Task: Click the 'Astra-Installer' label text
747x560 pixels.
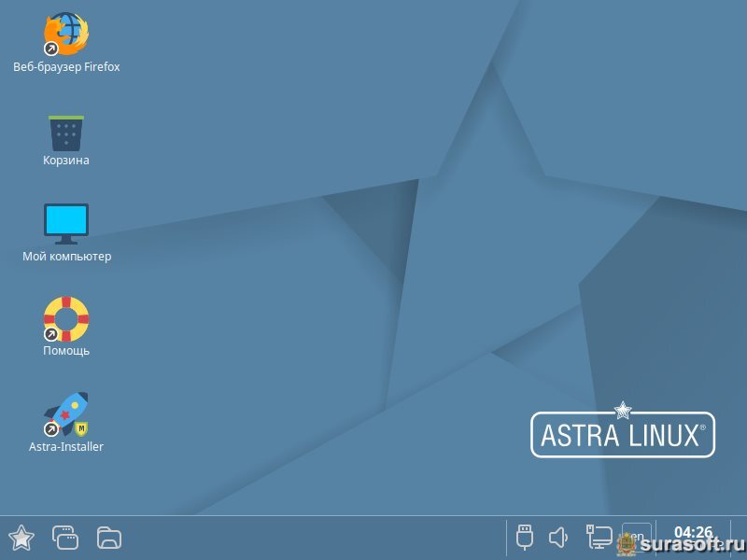Action: point(65,447)
